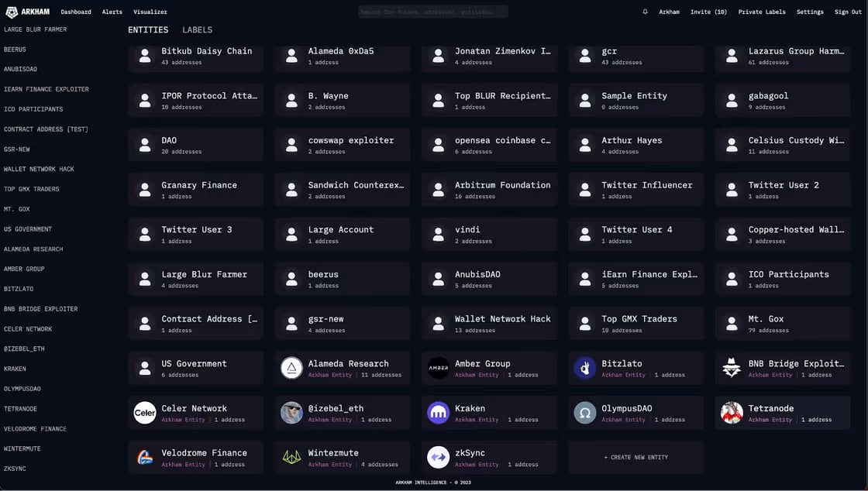Switch to the LABELS tab
Image resolution: width=868 pixels, height=491 pixels.
coord(197,30)
